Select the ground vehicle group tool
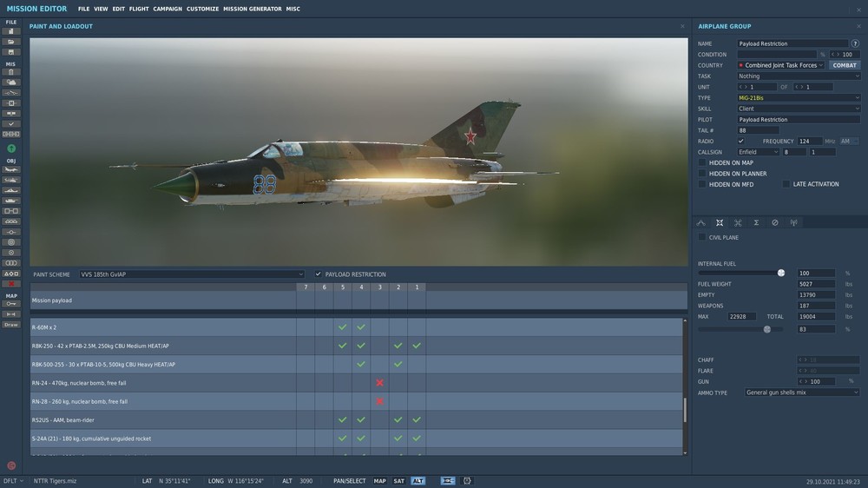868x488 pixels. pyautogui.click(x=11, y=201)
